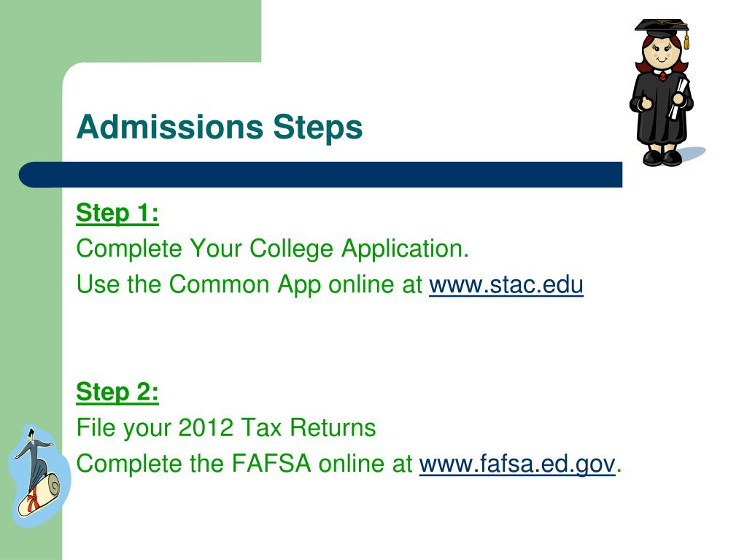Viewport: 747px width, 560px height.
Task: Click the File your 2012 Tax Returns line
Action: 226,427
